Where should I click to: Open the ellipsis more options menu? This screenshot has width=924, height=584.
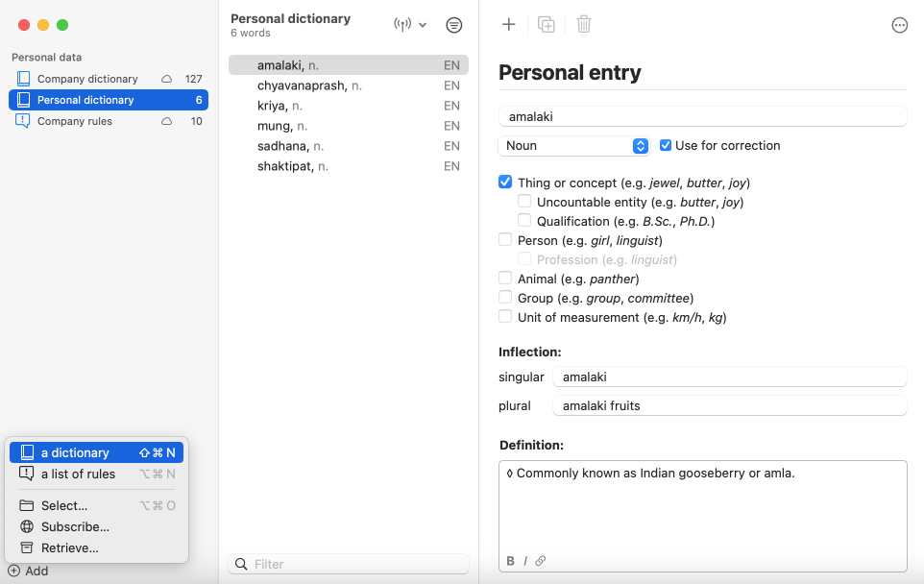click(899, 26)
